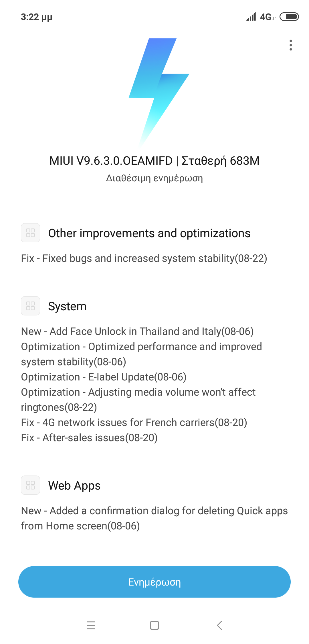Screen dimensions: 309x644
Task: Open recents with the three-line nav icon
Action: click(91, 625)
